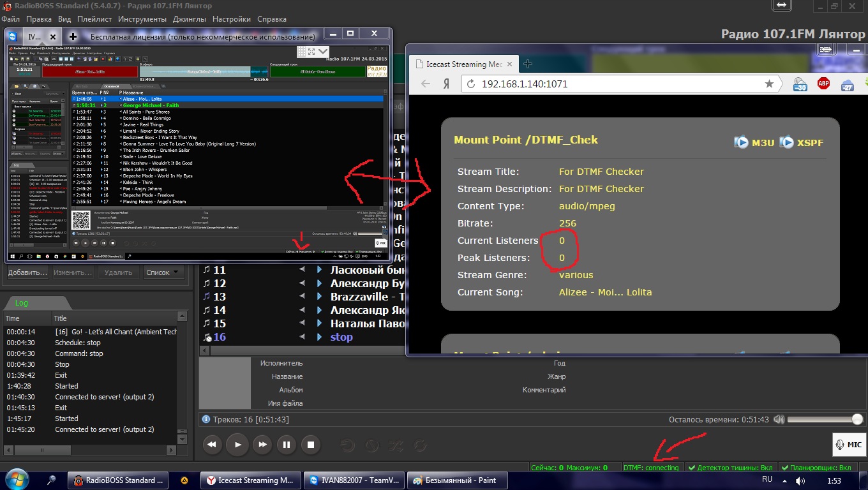Image resolution: width=868 pixels, height=490 pixels.
Task: Toggle the speaker icon on the stop row 16
Action: (303, 337)
